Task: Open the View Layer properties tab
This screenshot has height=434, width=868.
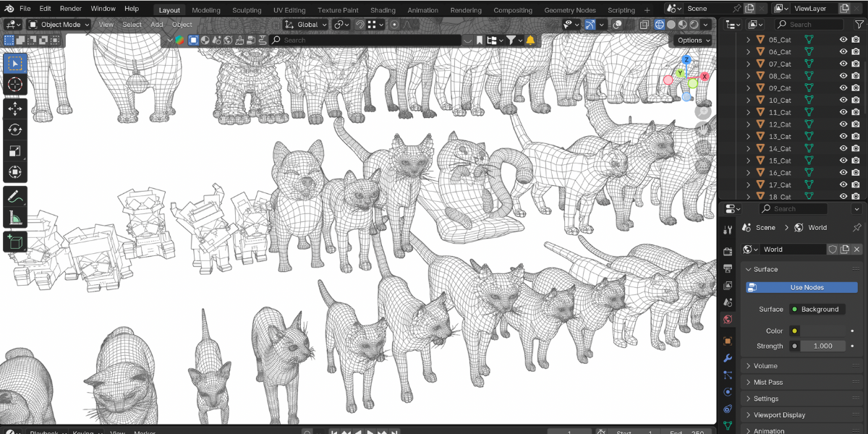Action: click(728, 285)
